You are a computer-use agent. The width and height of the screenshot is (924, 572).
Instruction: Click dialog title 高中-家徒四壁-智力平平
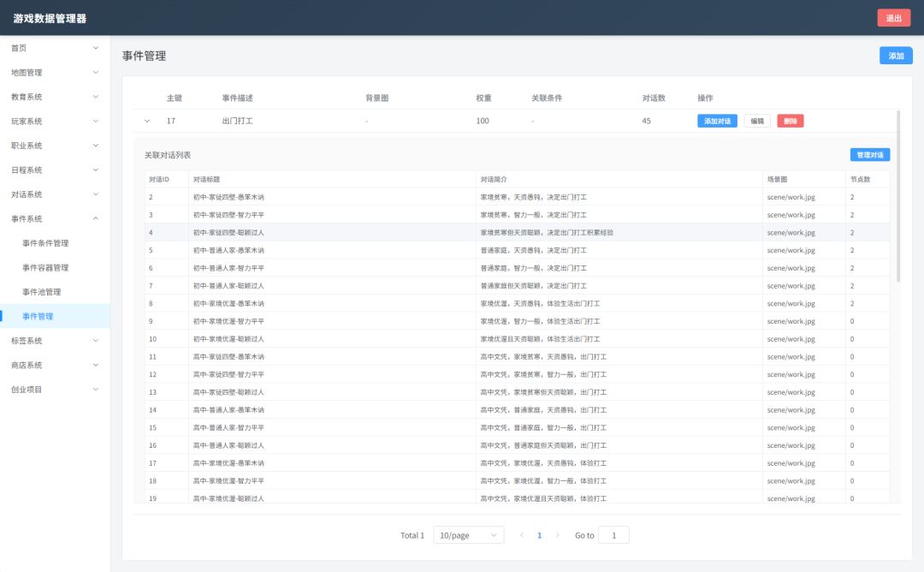(x=228, y=374)
